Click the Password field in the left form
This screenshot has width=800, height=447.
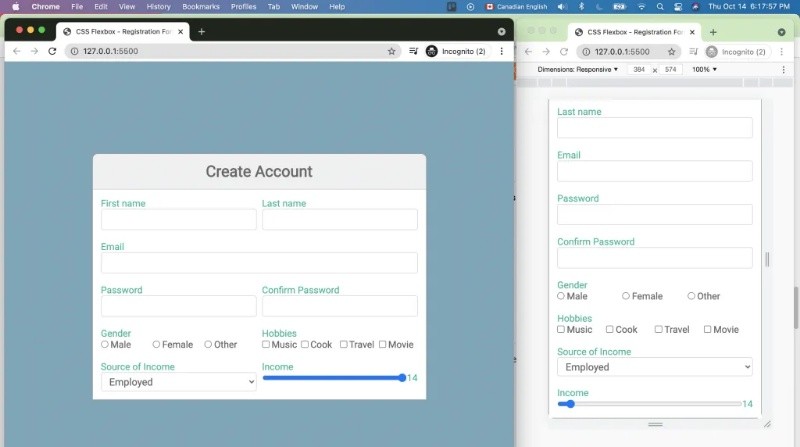(x=179, y=306)
